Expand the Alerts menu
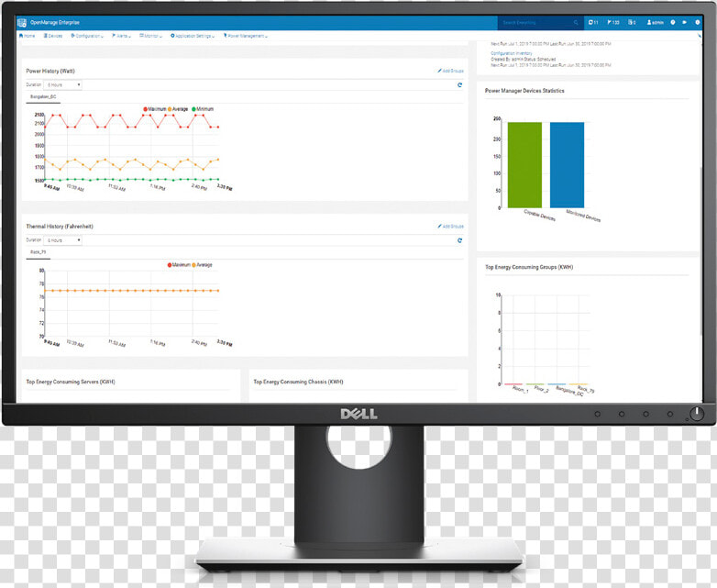This screenshot has width=717, height=588. tap(121, 36)
